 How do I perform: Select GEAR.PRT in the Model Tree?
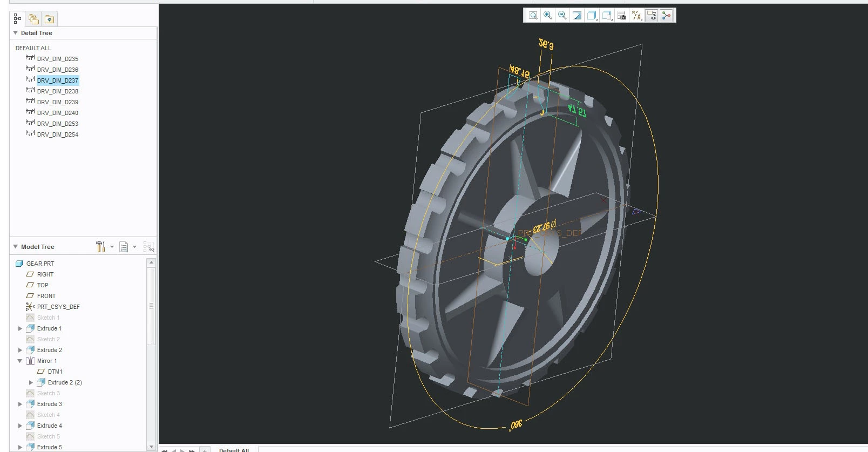40,264
